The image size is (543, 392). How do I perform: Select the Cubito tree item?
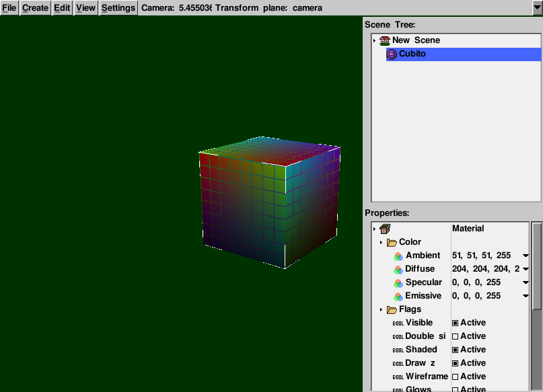[x=464, y=54]
